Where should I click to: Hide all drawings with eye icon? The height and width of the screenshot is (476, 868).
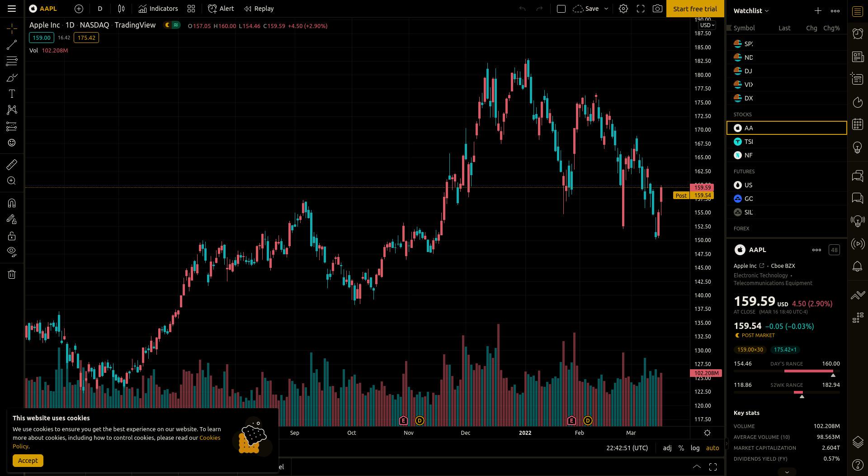[x=12, y=252]
